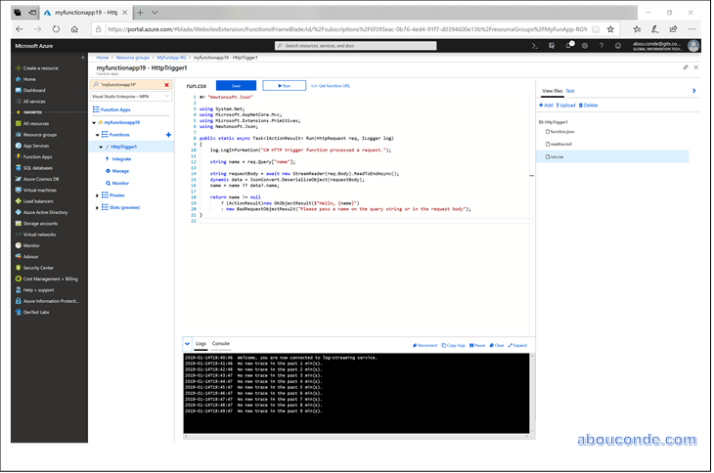Pause the log stream

[x=477, y=345]
